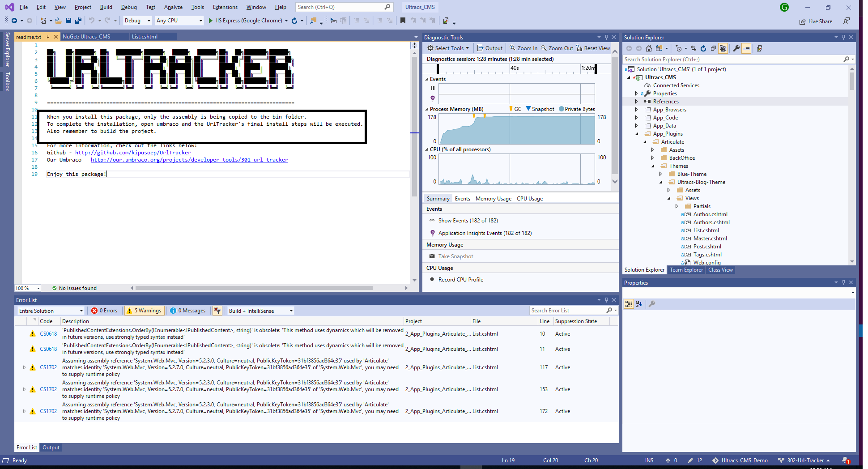Click Categorized view icon in Properties panel
This screenshot has height=469, width=868.
(629, 304)
